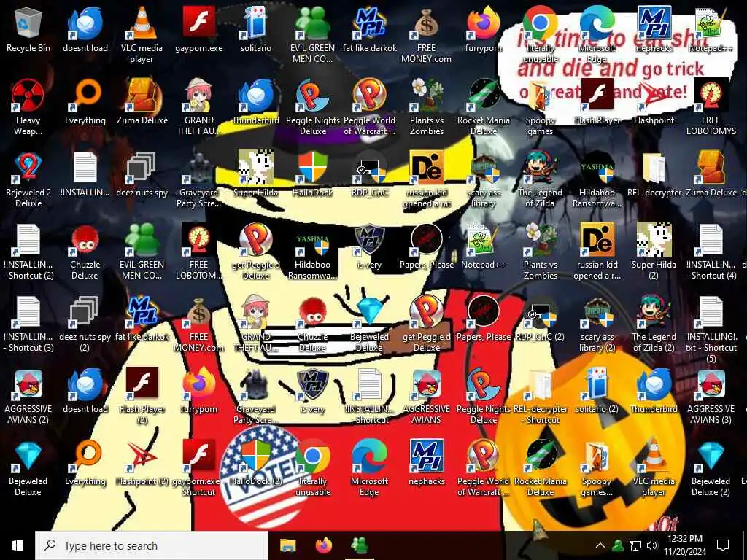Launch AGGRESSIVE AVIANS (2) shortcut

[28, 396]
